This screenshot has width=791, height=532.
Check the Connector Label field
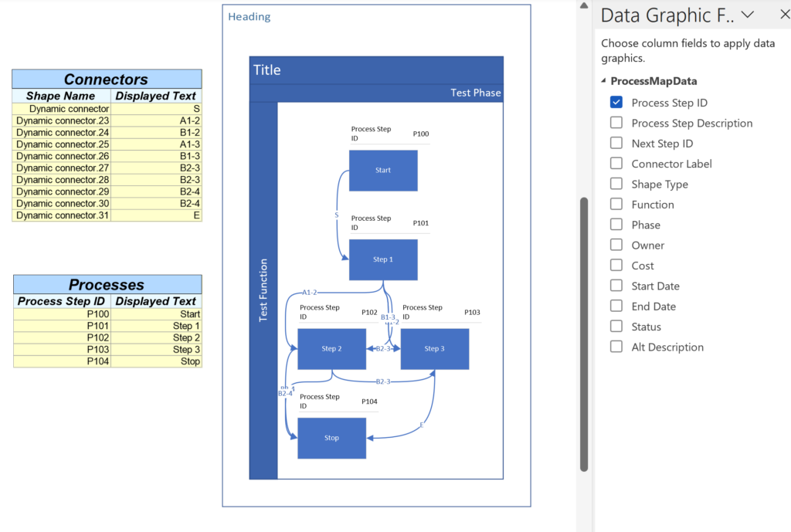(x=616, y=164)
